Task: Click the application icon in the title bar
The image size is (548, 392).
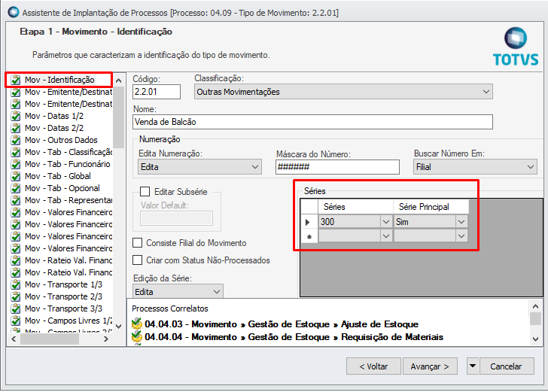Action: coord(14,12)
